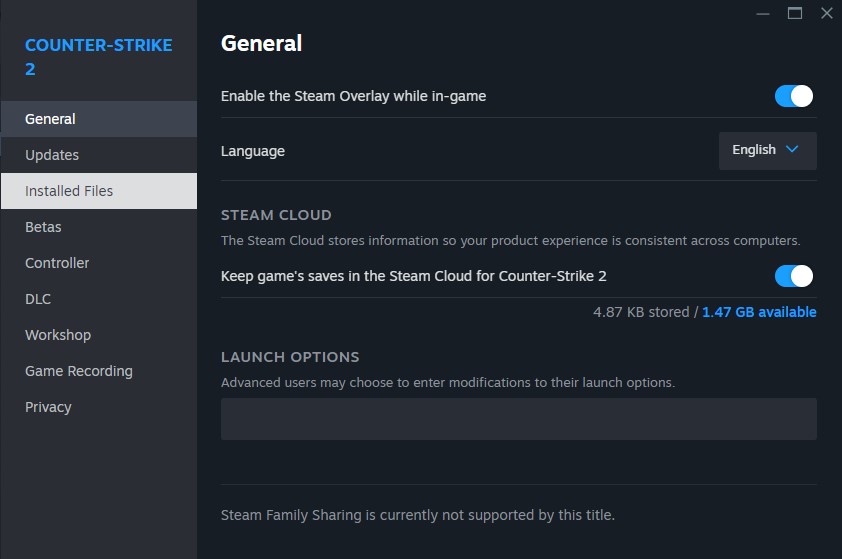Go to the Betas section

click(x=99, y=227)
